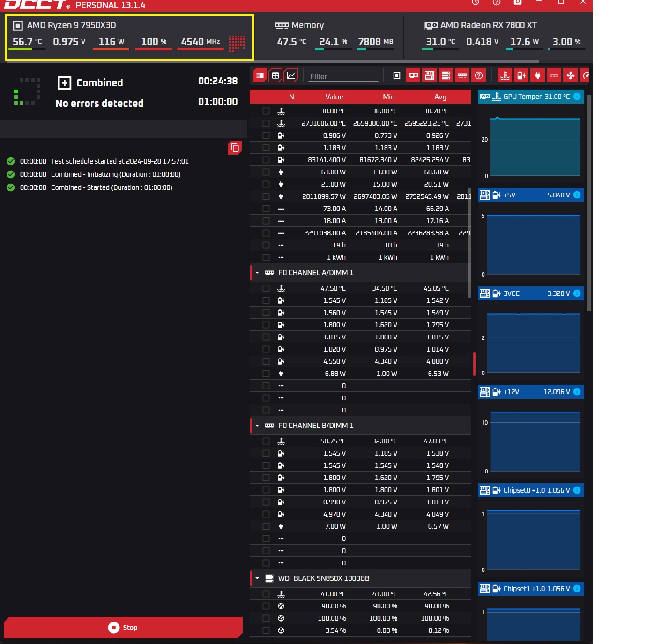Collapse the P0 CHANNEL A/DIMM 1 group
Screen dimensions: 669x644
click(257, 273)
